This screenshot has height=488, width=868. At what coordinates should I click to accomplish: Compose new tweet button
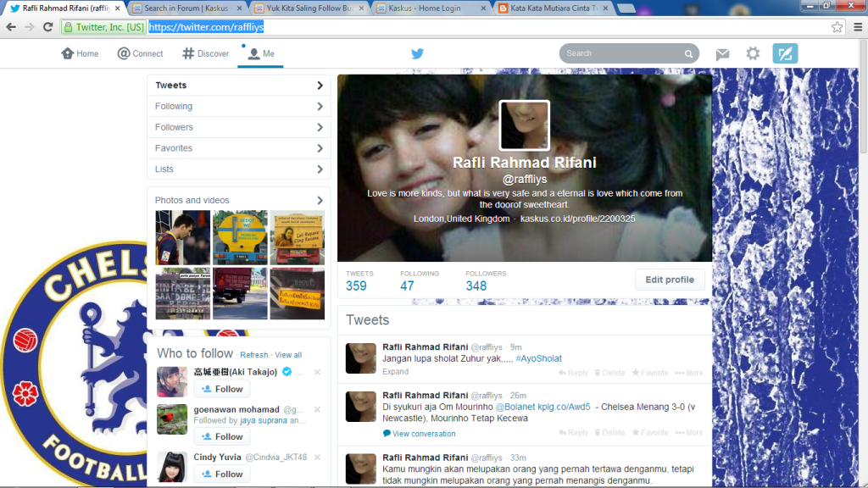785,53
